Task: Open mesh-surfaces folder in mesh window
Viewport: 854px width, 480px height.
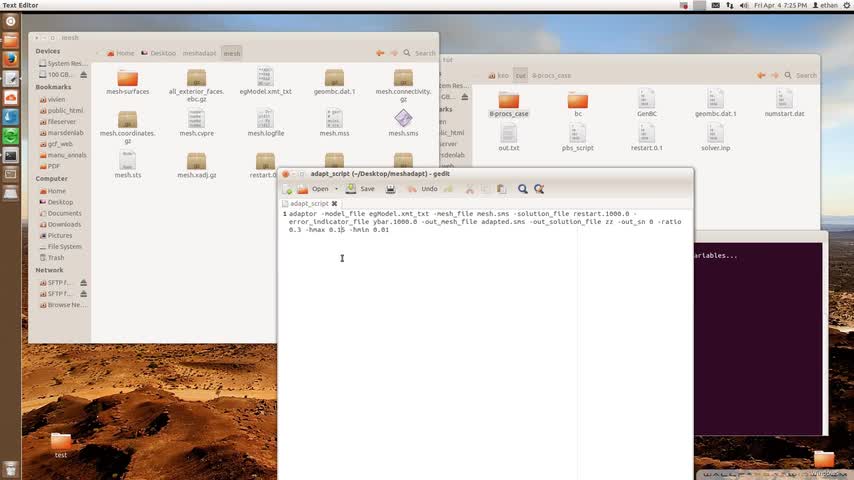Action: (x=127, y=82)
